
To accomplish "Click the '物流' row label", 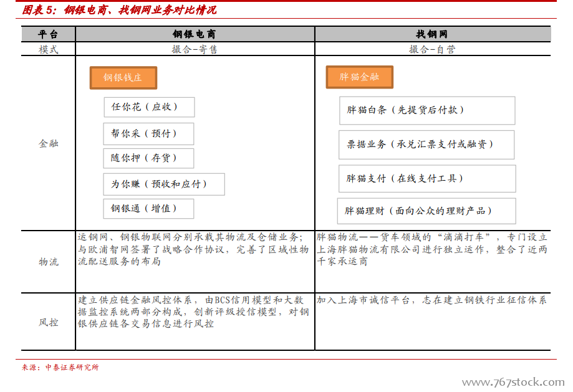I will 48,262.
